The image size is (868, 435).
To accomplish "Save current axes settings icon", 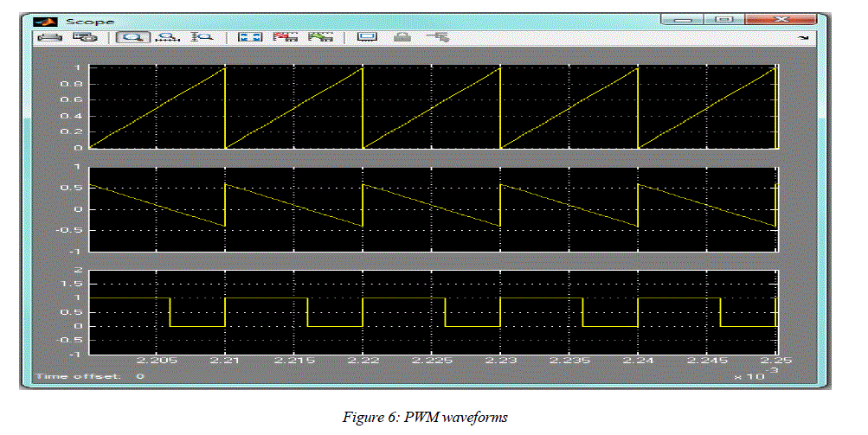I will point(284,37).
